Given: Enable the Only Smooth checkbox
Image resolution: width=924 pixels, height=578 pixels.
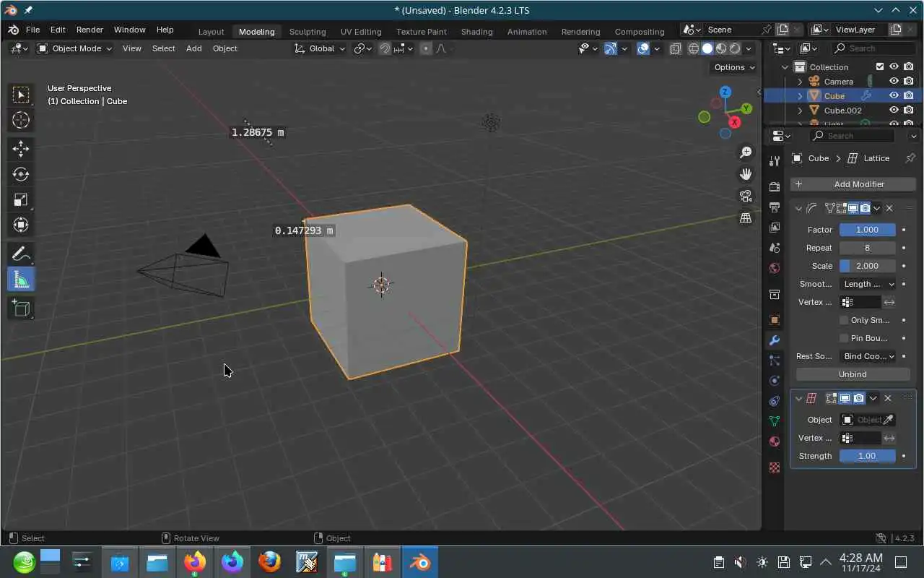Looking at the screenshot, I should click(x=844, y=320).
